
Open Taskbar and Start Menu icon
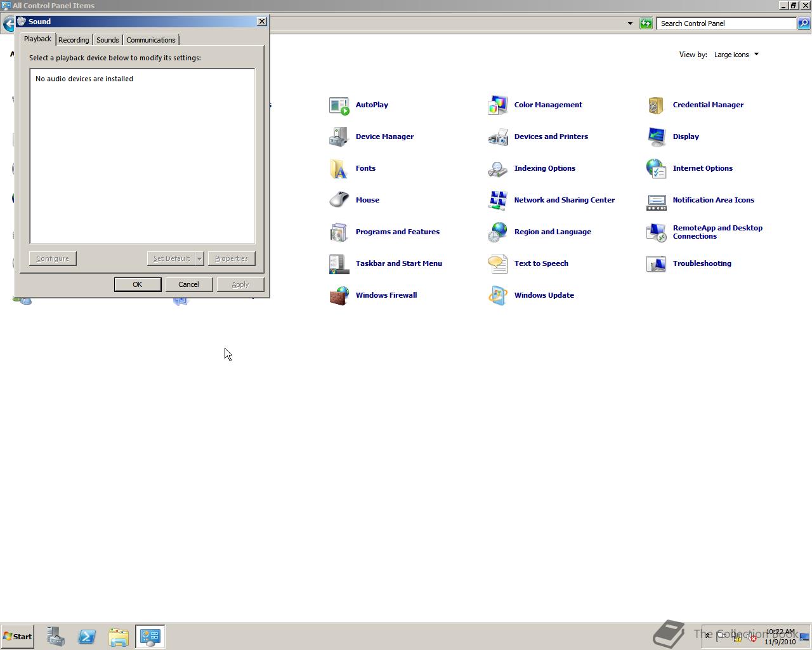coord(339,264)
